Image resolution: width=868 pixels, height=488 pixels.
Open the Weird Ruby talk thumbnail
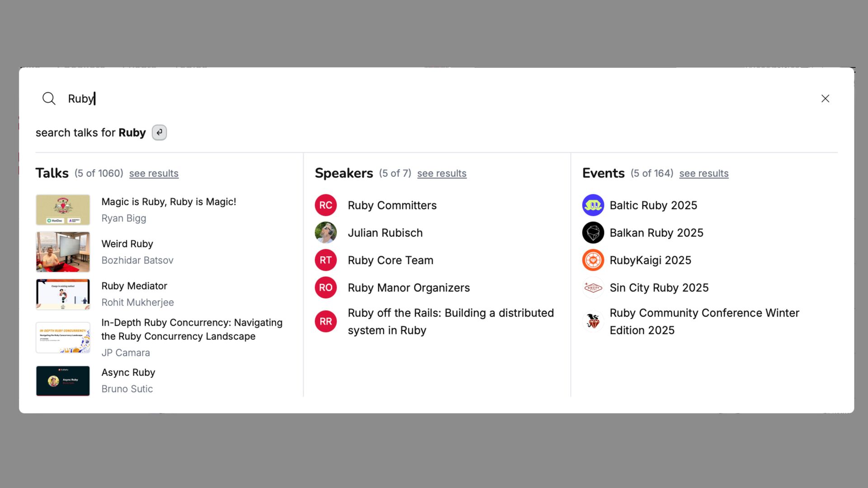click(63, 252)
